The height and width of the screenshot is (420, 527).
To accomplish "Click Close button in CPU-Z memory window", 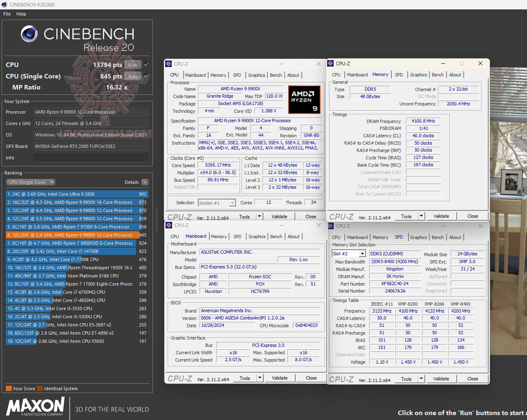I will [x=473, y=216].
